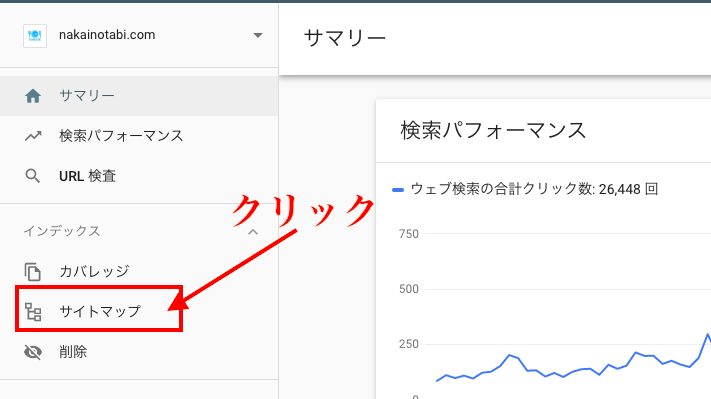Click the nakainotabi.com site favicon
This screenshot has height=399, width=711.
[x=35, y=35]
